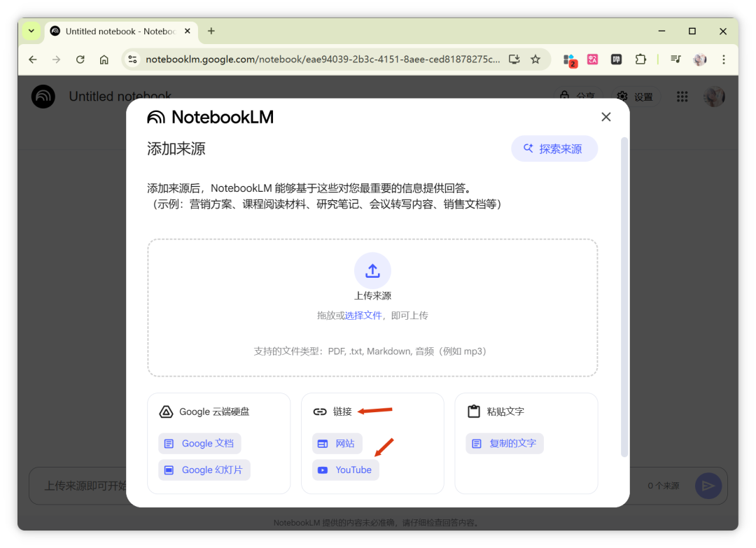This screenshot has height=548, width=756.
Task: Close the Untitled notebook browser tab
Action: 188,31
